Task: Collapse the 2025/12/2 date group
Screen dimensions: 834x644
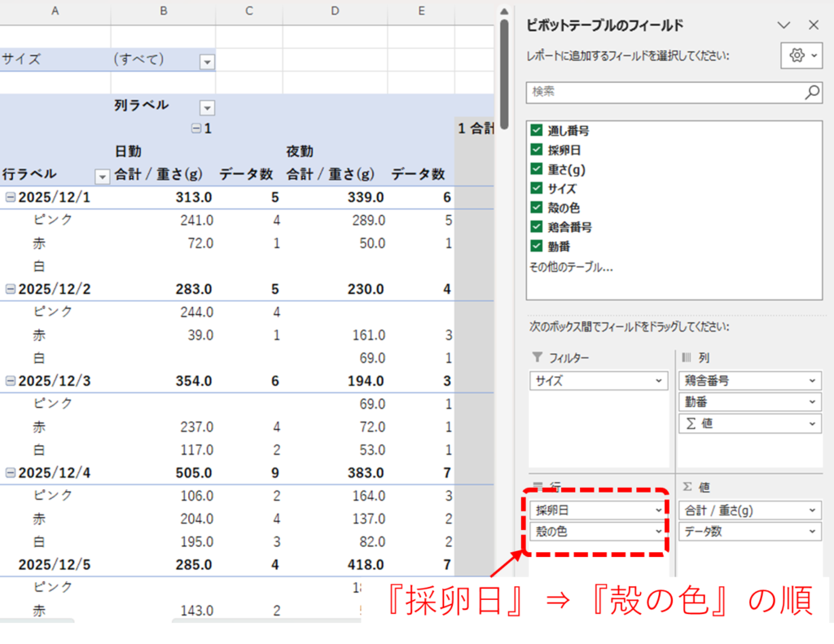Action: click(x=10, y=289)
